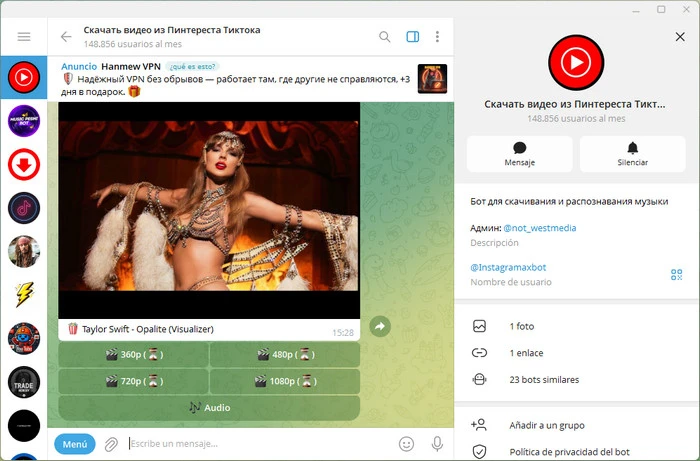700x461 pixels.
Task: Open the Hanmew VPN sponsor name
Action: pyautogui.click(x=131, y=66)
